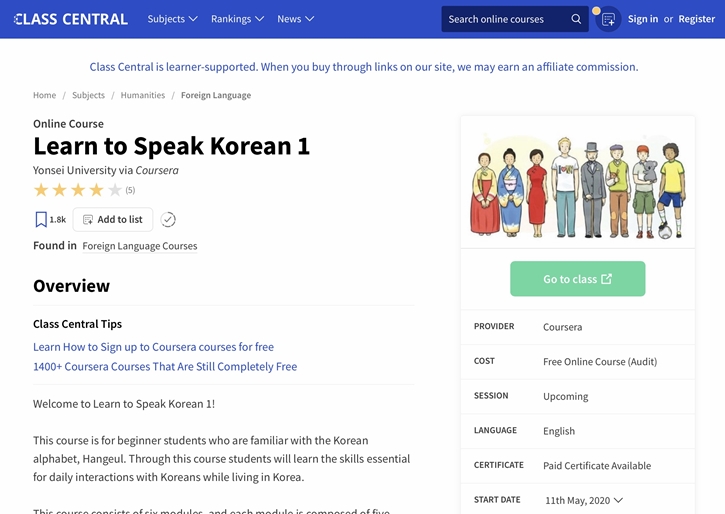This screenshot has height=514, width=725.
Task: Click the (5) reviews count
Action: 130,190
